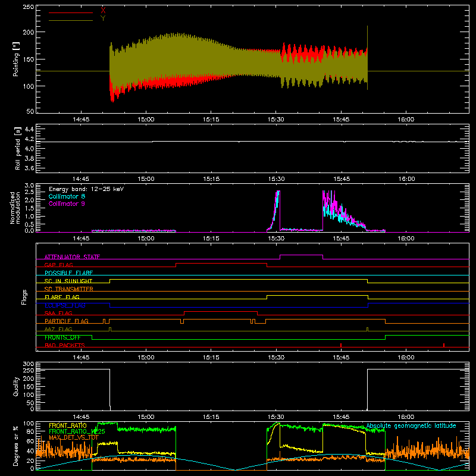Click the 'POSSIBLE_FLARE' label
Screen dimensions: 476x476
point(68,273)
